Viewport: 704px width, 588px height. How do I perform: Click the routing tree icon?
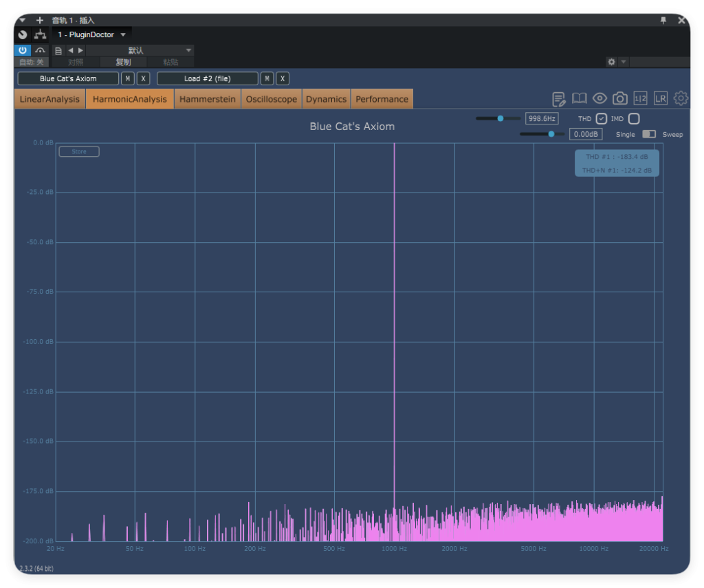coord(41,34)
